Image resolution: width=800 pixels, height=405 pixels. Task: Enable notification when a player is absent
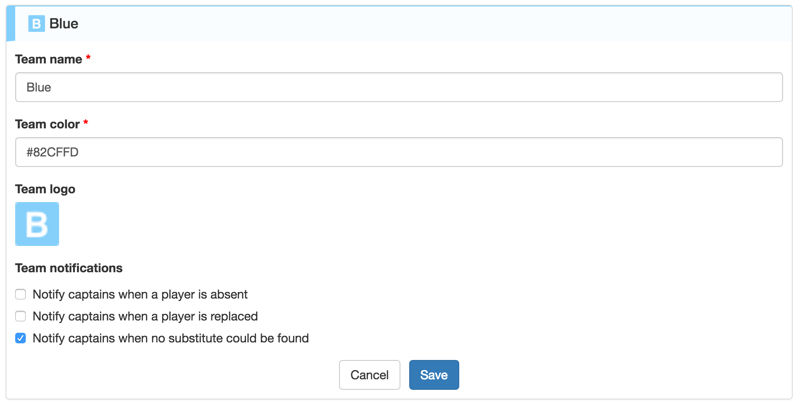click(x=20, y=294)
